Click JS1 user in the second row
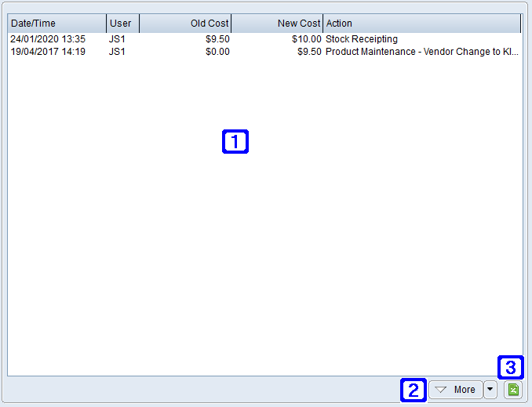532x407 pixels. [118, 52]
